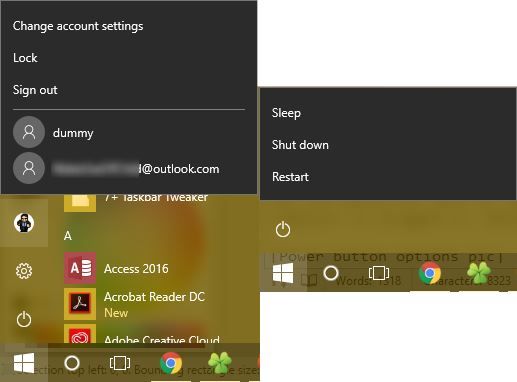This screenshot has width=517, height=382.
Task: Open Acrobat Reader DC label
Action: point(154,297)
